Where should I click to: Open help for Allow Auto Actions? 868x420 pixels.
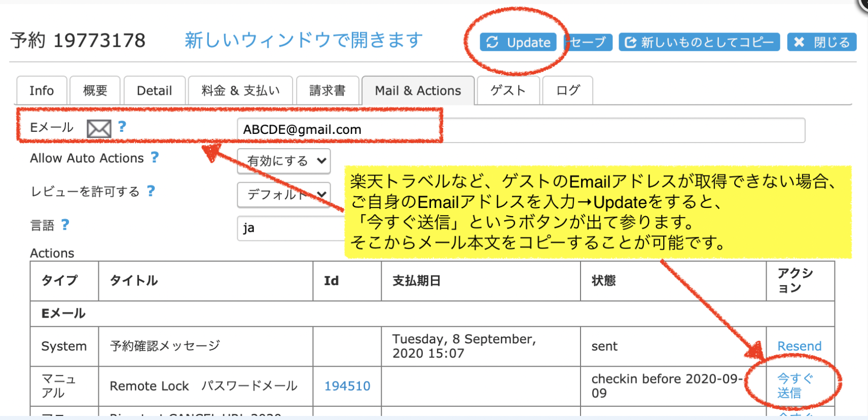[155, 158]
